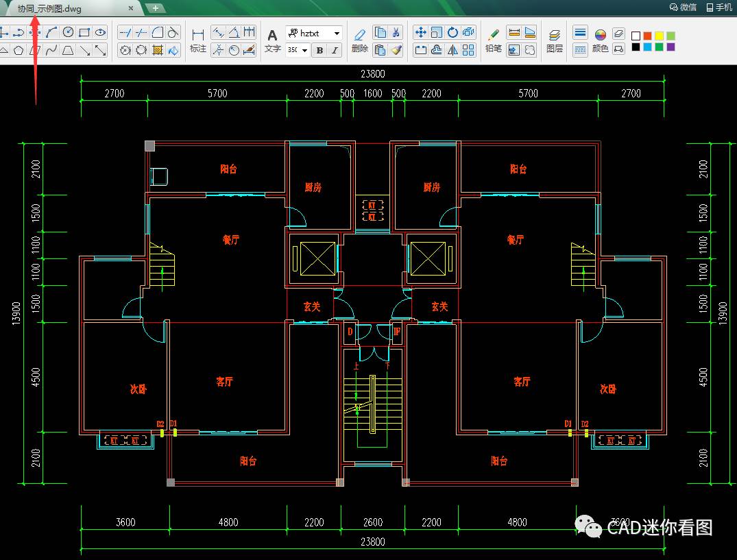Select the circle drawing tool
737x560 pixels.
tap(68, 32)
